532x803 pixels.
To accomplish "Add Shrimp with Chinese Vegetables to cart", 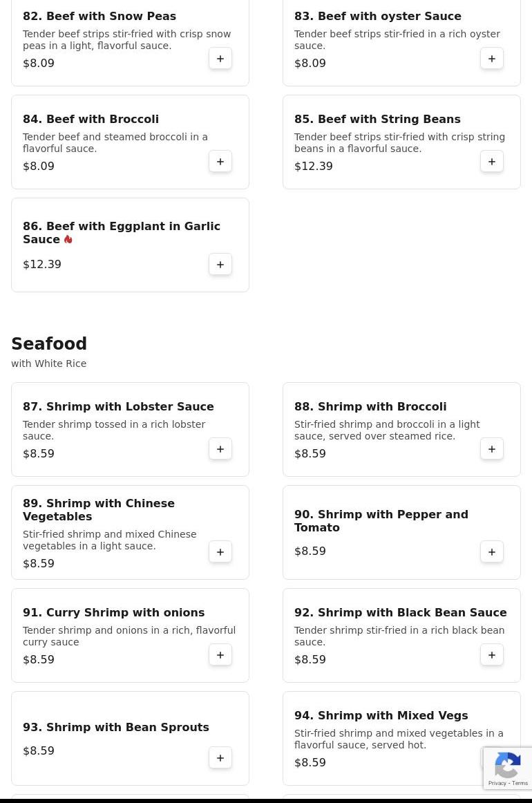I will (x=220, y=552).
